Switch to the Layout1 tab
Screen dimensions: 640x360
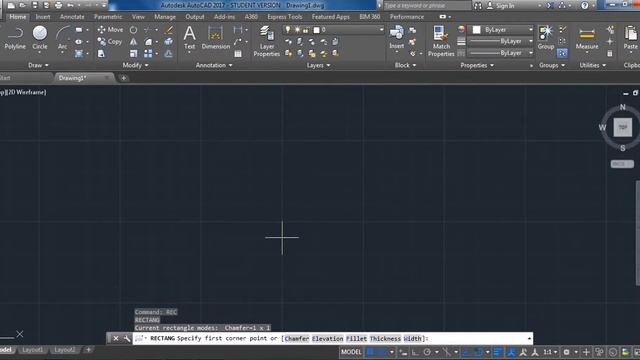point(33,350)
